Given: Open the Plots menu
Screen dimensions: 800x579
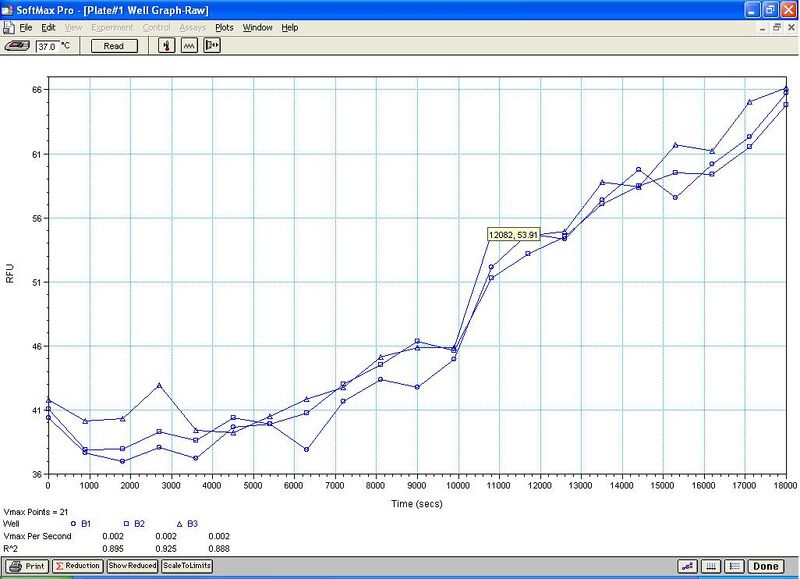Looking at the screenshot, I should [x=224, y=27].
